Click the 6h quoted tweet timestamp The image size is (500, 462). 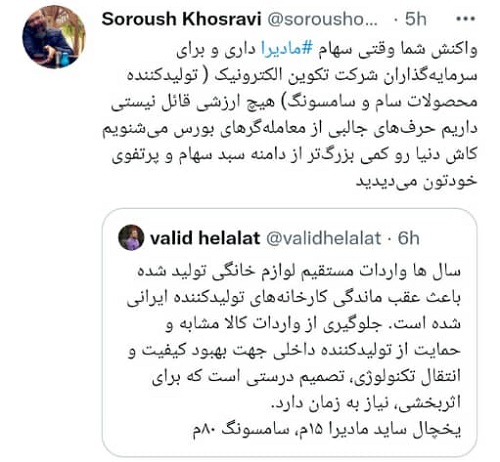tap(409, 238)
